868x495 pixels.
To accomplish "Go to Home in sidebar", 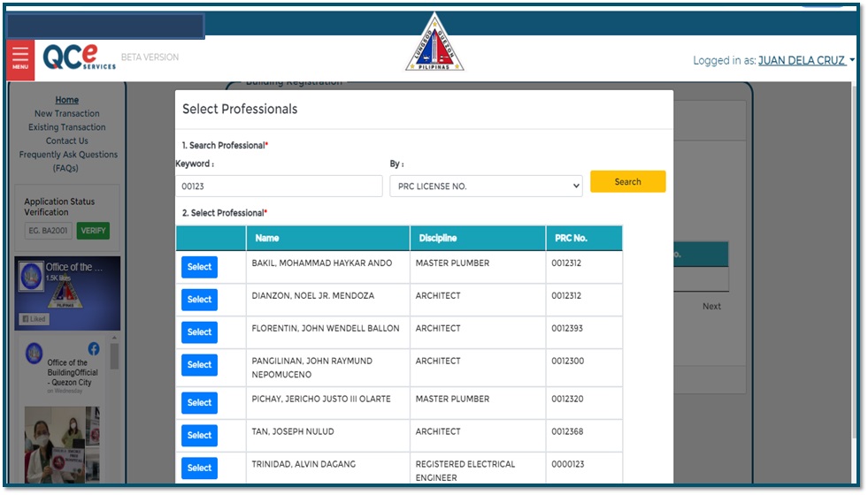I will tap(66, 100).
